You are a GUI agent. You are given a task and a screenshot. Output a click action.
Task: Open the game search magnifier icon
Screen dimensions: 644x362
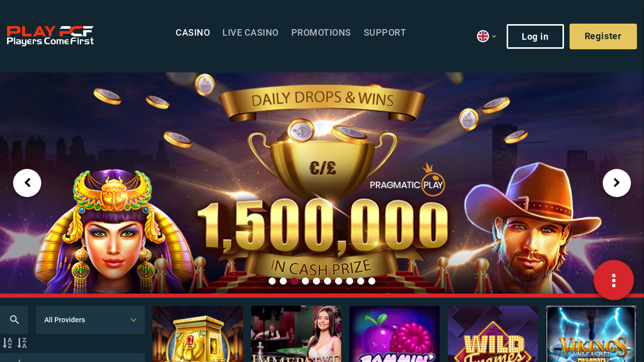[x=14, y=320]
